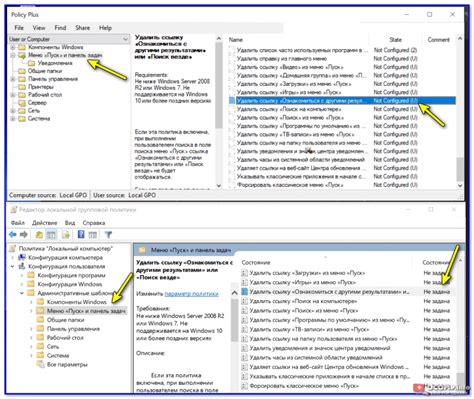Click the back arrow in the gpedit toolbar
This screenshot has height=399, width=474.
coord(13,235)
